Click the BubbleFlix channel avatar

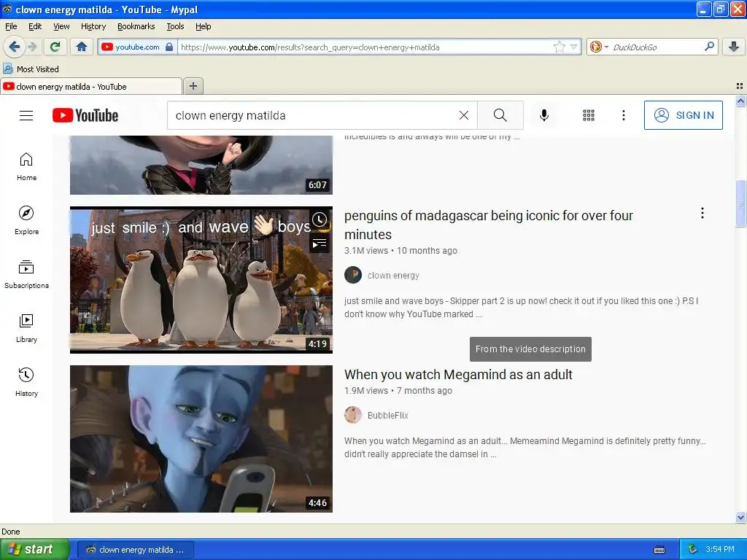point(353,415)
